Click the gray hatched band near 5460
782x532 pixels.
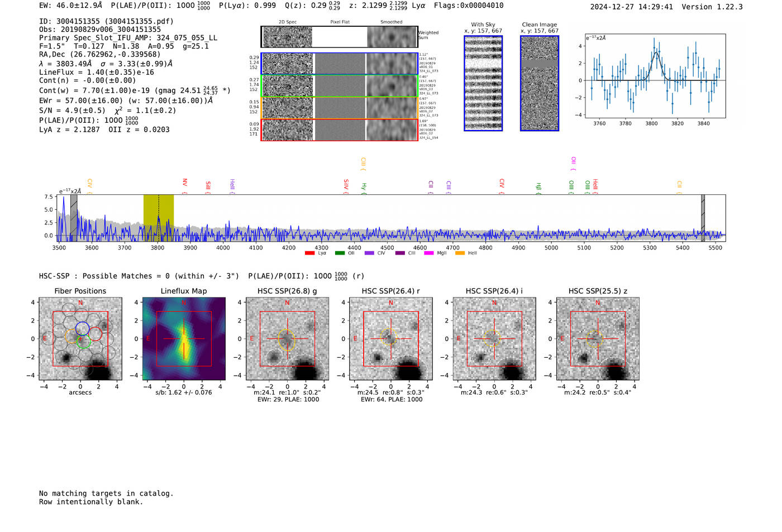click(703, 218)
